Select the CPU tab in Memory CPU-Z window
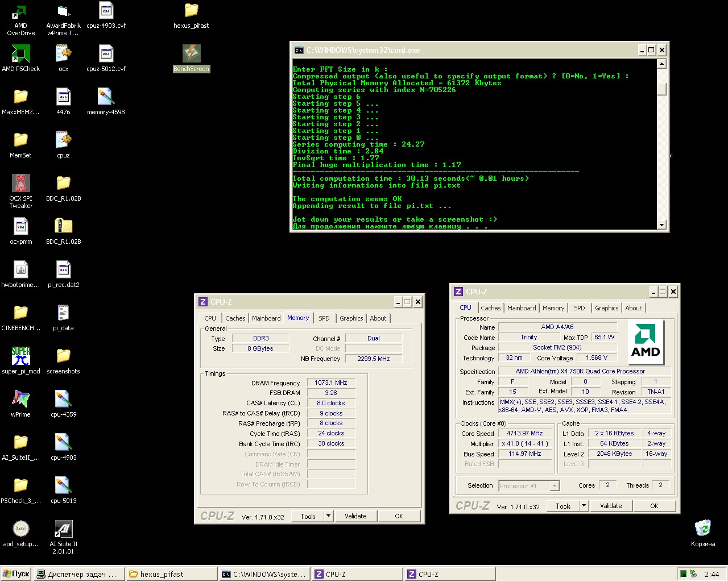Image resolution: width=728 pixels, height=582 pixels. [x=210, y=318]
